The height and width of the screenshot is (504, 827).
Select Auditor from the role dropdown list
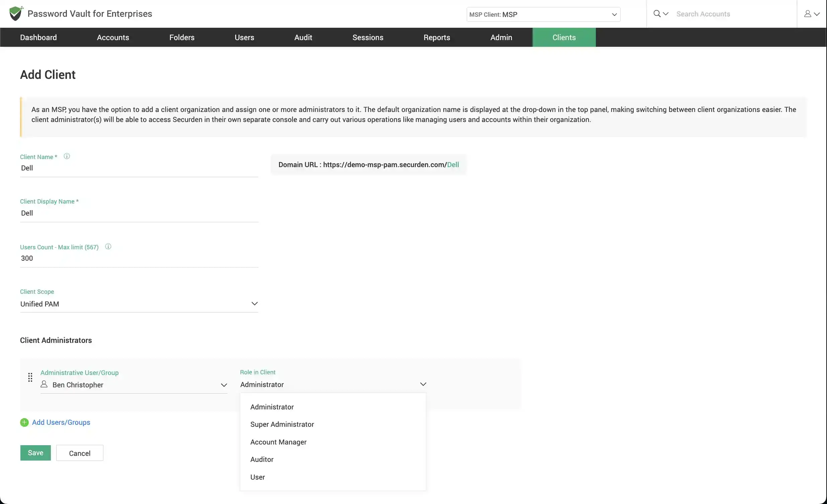[x=262, y=459]
